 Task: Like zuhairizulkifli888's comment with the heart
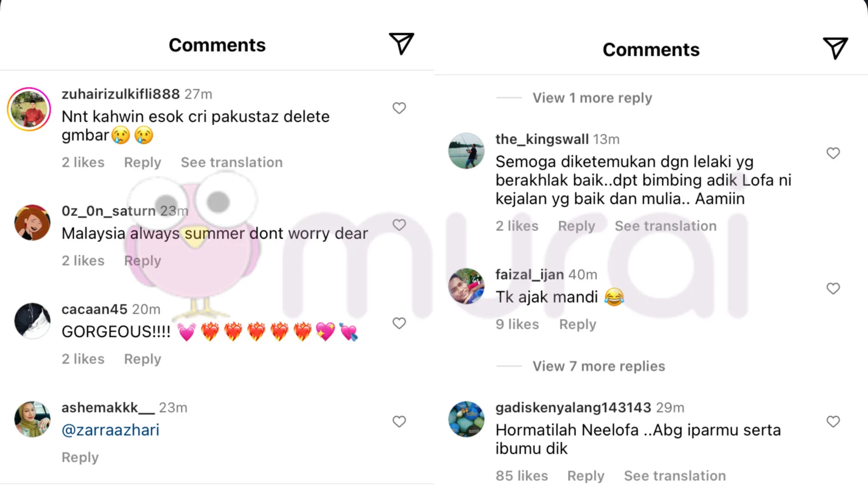click(x=399, y=108)
